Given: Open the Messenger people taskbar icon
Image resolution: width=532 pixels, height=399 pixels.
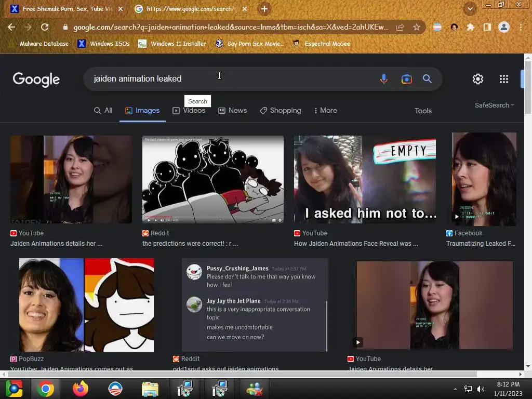Looking at the screenshot, I should click(x=255, y=389).
